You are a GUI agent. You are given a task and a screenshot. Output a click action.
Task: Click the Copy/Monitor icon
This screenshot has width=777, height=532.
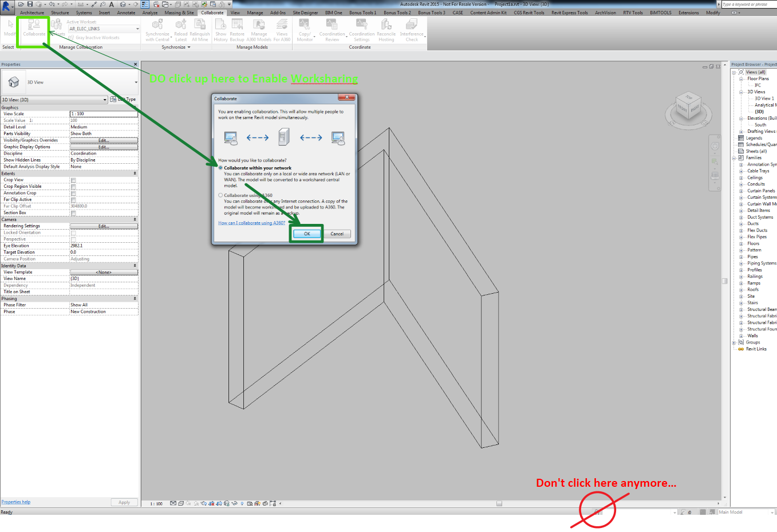[304, 25]
